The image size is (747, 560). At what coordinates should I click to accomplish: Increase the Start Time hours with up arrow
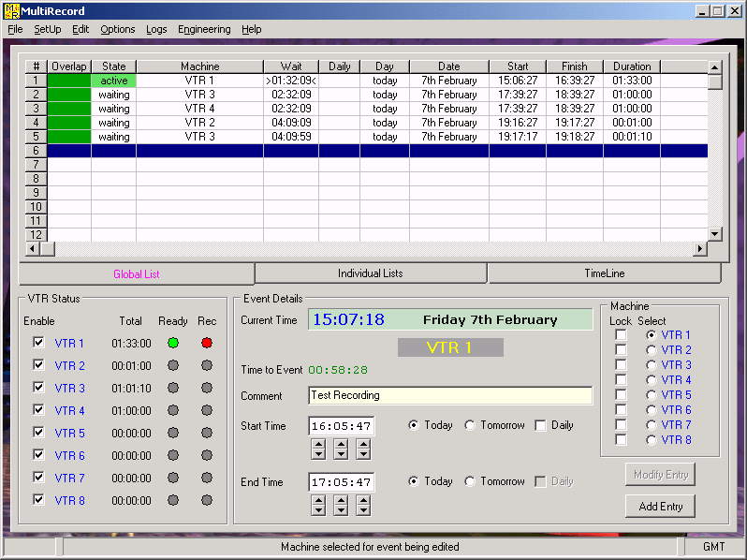click(x=318, y=444)
